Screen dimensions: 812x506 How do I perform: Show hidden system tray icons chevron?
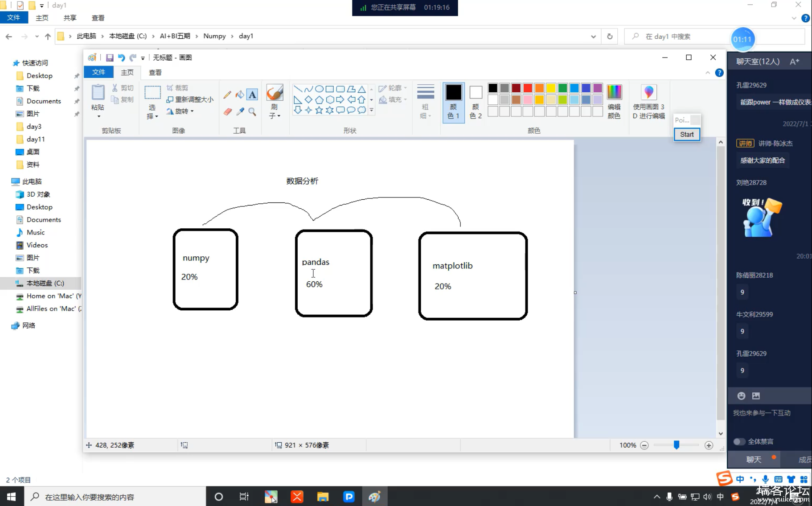[657, 497]
